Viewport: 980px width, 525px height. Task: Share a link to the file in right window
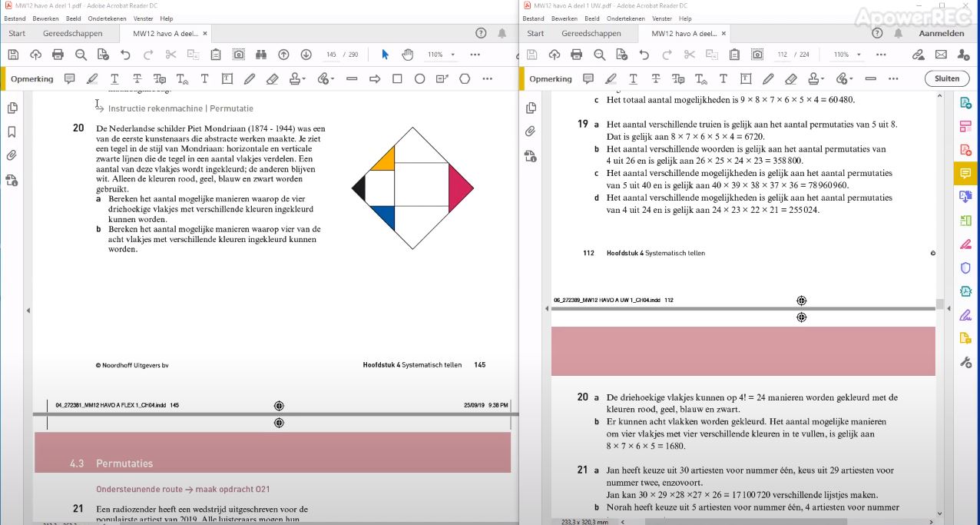918,55
